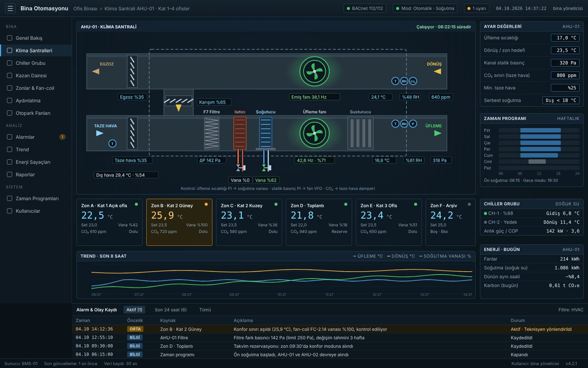588x368 pixels.
Task: Open Kazan Dairesi in sidebar
Action: point(36,75)
